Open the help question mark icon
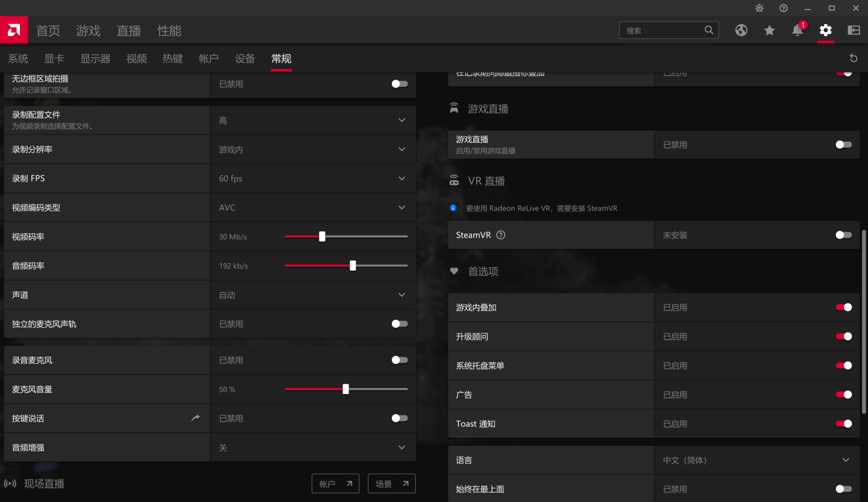Image resolution: width=868 pixels, height=502 pixels. (784, 8)
